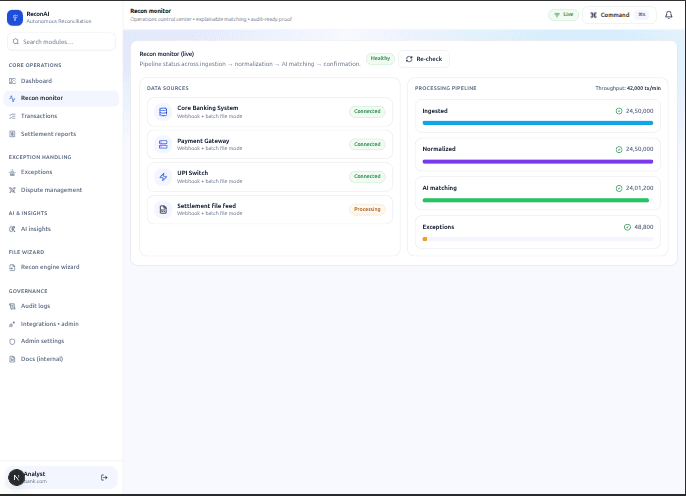Click the Recon engine wizard icon
The width and height of the screenshot is (686, 496).
[x=12, y=267]
